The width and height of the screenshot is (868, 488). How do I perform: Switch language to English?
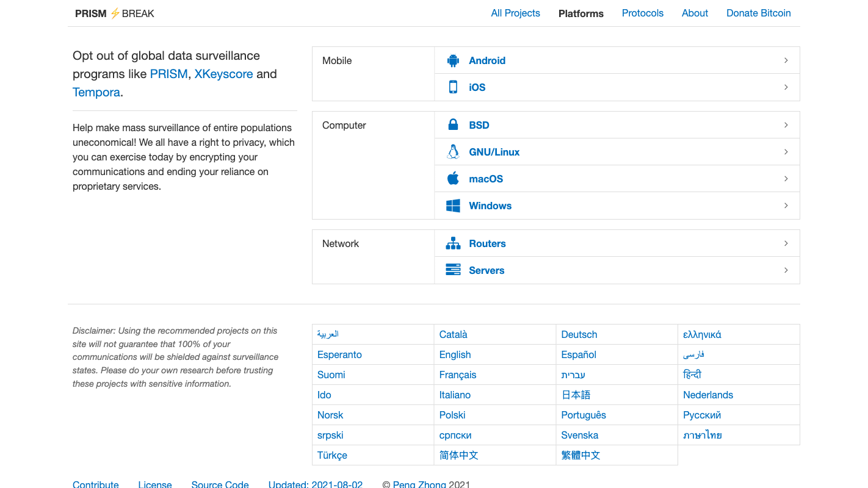(x=455, y=354)
